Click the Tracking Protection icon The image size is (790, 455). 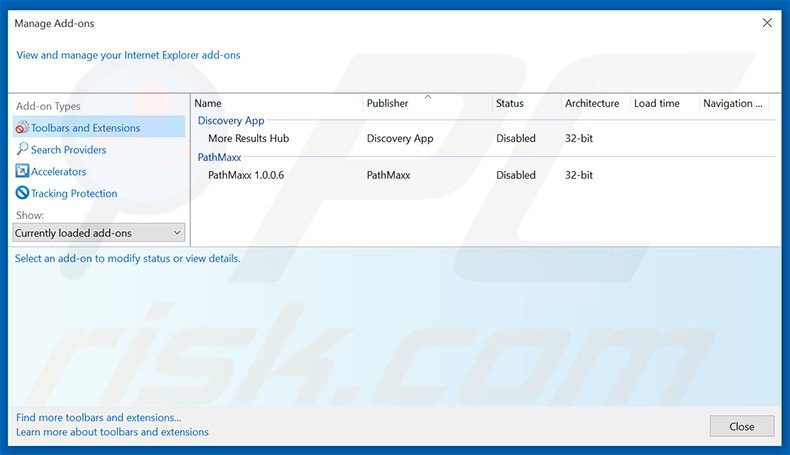pyautogui.click(x=22, y=194)
